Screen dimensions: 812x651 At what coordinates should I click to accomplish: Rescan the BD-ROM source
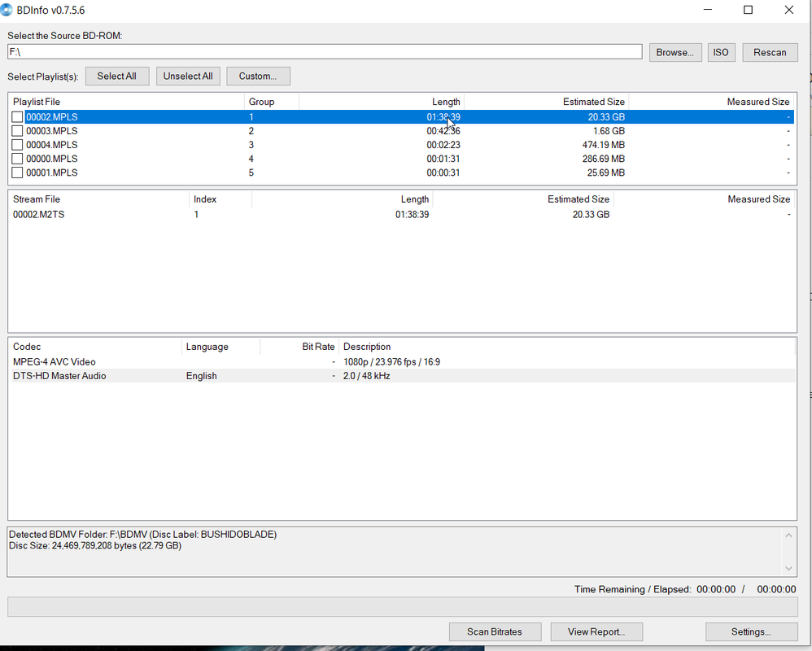coord(770,52)
